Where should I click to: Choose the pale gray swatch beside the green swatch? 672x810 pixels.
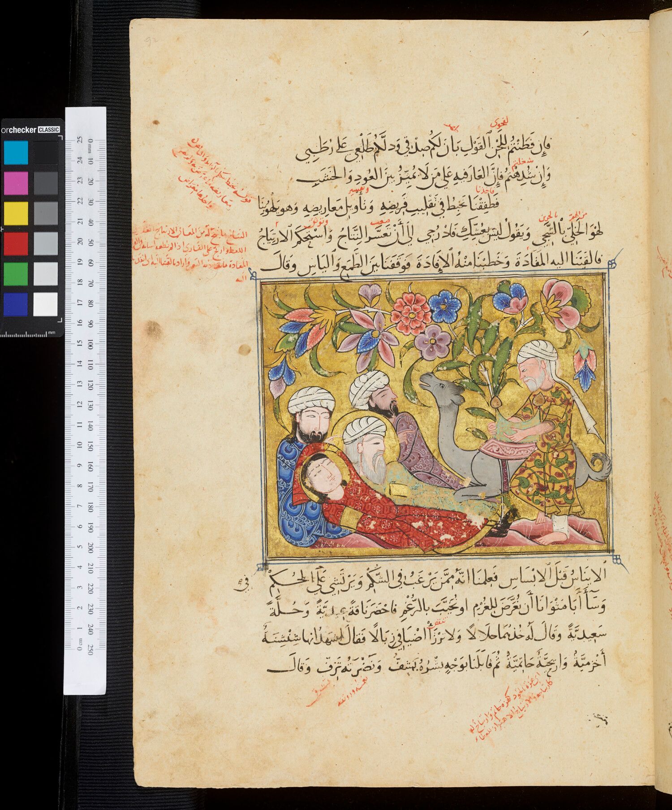46,274
